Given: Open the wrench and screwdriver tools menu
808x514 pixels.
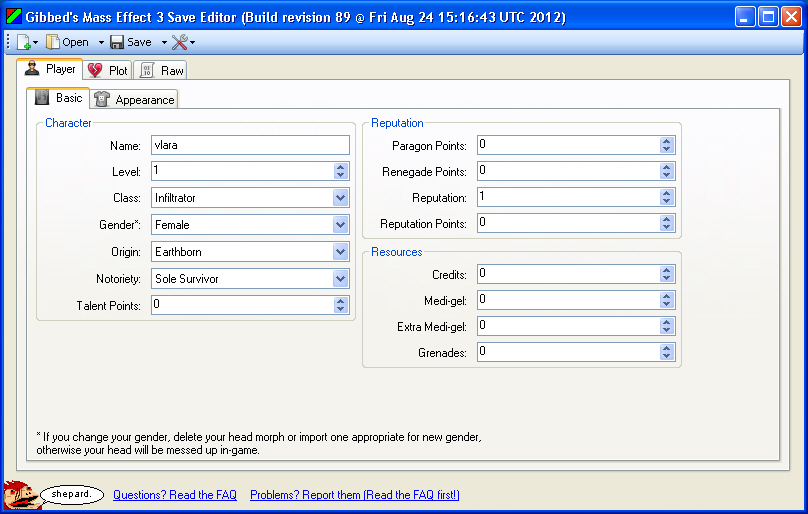Looking at the screenshot, I should click(x=182, y=42).
